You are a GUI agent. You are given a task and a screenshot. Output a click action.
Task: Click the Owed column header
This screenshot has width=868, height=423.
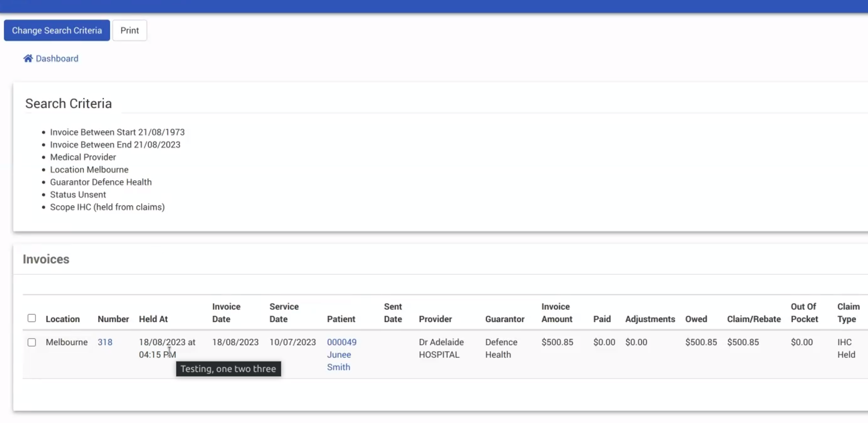click(x=696, y=319)
